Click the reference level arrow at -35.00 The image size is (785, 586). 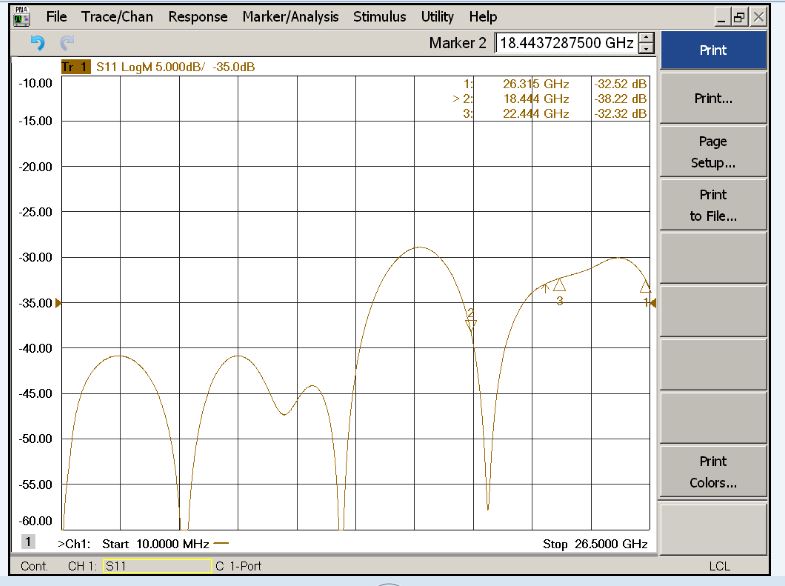(58, 303)
